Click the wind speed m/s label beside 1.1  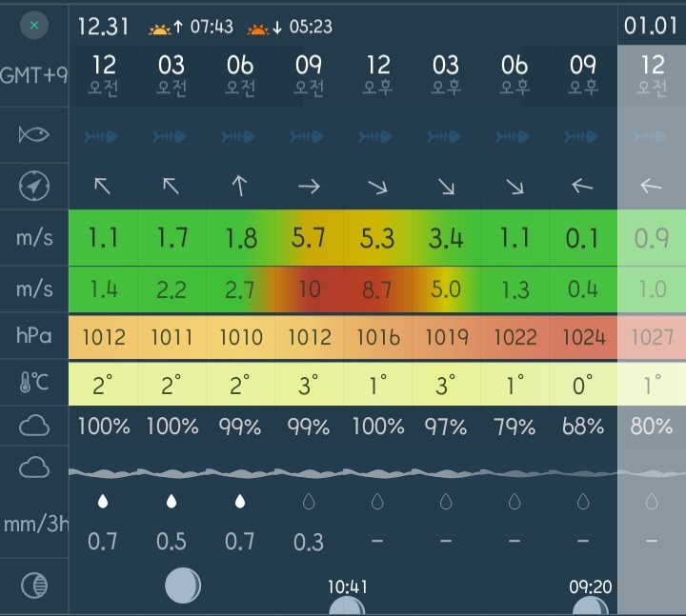(34, 238)
